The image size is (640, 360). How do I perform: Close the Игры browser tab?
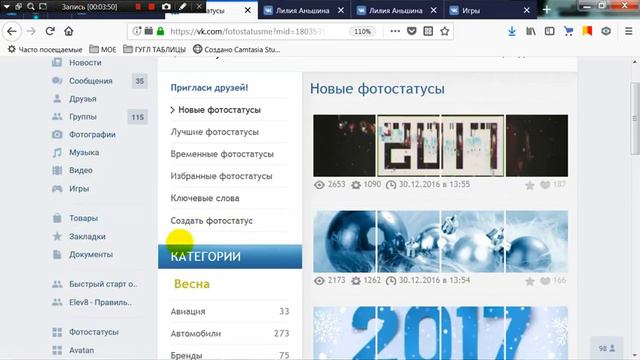coord(527,10)
